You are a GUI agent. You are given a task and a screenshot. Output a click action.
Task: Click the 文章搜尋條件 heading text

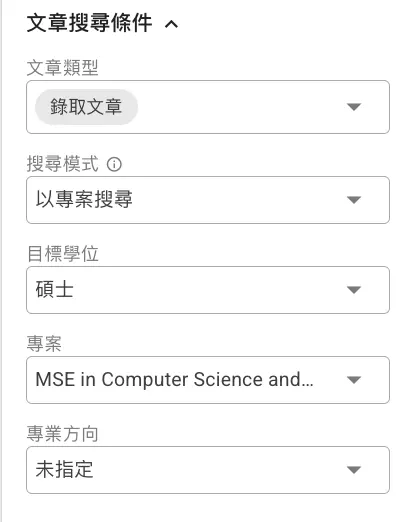[x=89, y=23]
